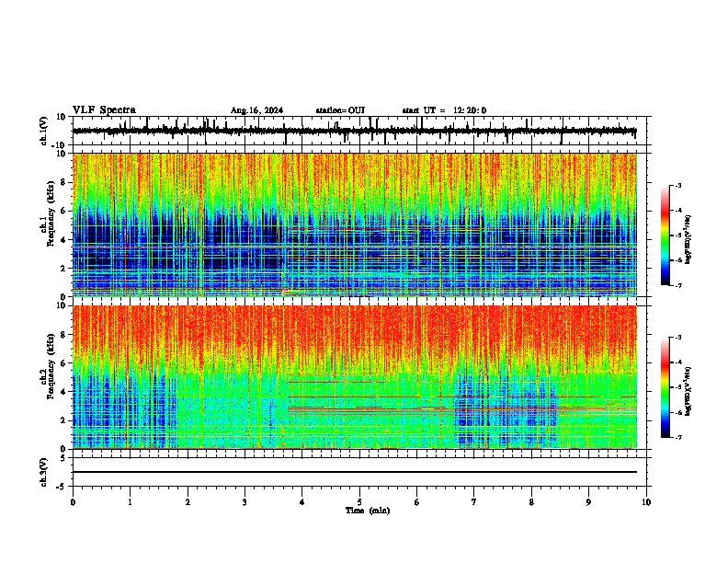Click the time axis tick label '0'
The height and width of the screenshot is (563, 728).
[x=73, y=502]
